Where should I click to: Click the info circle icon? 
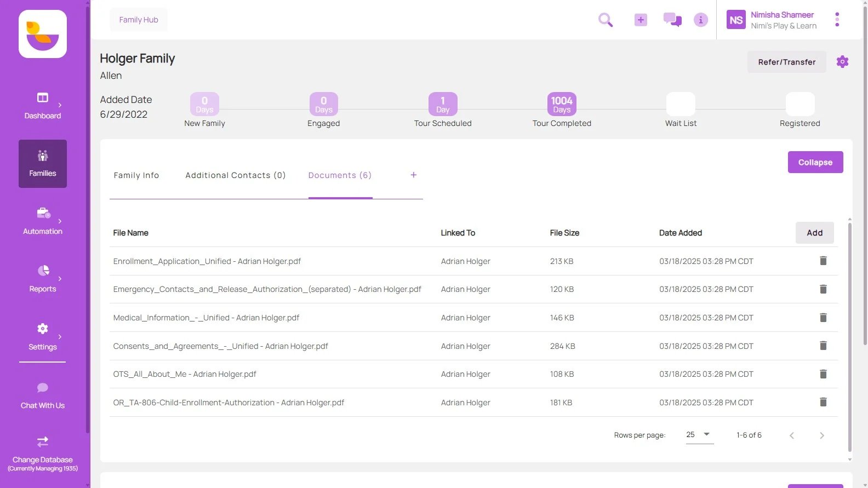tap(701, 20)
